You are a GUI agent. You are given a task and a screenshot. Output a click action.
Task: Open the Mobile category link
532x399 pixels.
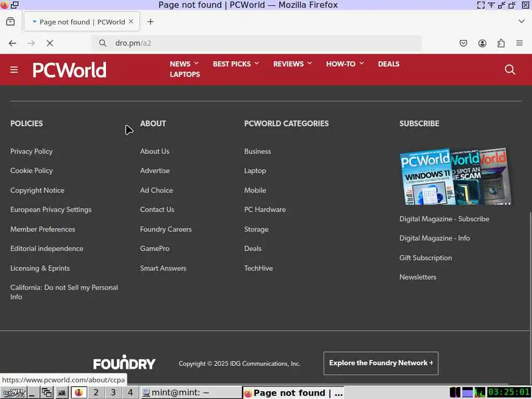255,190
